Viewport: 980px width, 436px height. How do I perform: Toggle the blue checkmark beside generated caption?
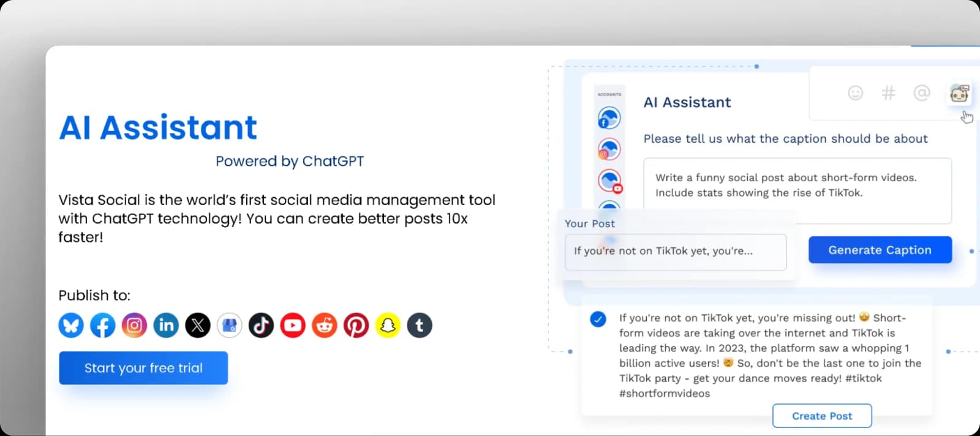[x=598, y=319]
